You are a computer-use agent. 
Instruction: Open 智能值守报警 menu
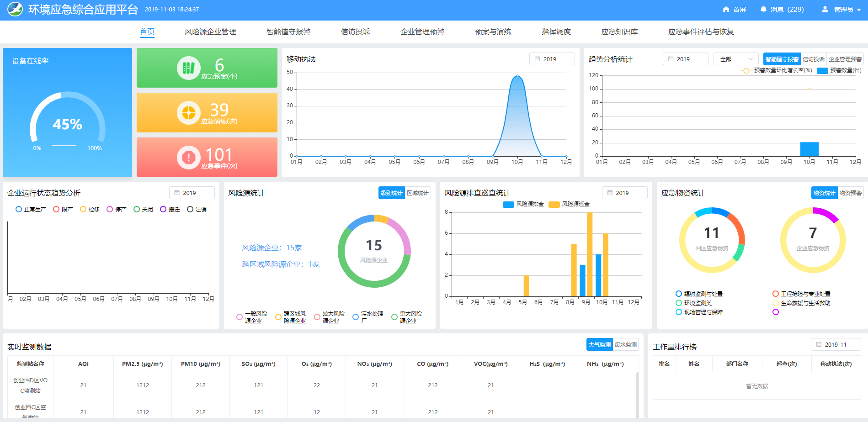[x=288, y=32]
